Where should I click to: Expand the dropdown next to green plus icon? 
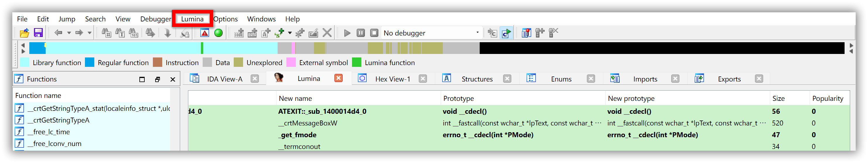[290, 33]
